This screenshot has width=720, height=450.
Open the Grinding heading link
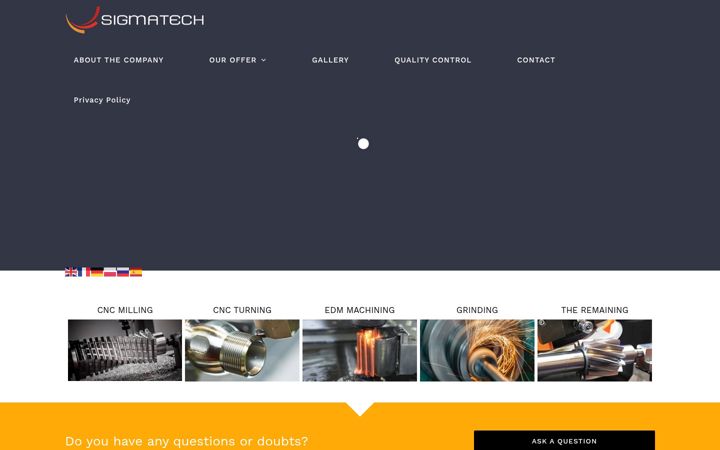[x=477, y=310]
